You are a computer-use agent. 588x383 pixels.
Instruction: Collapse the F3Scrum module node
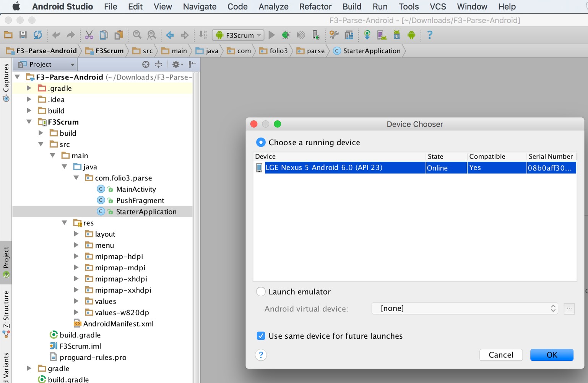29,122
